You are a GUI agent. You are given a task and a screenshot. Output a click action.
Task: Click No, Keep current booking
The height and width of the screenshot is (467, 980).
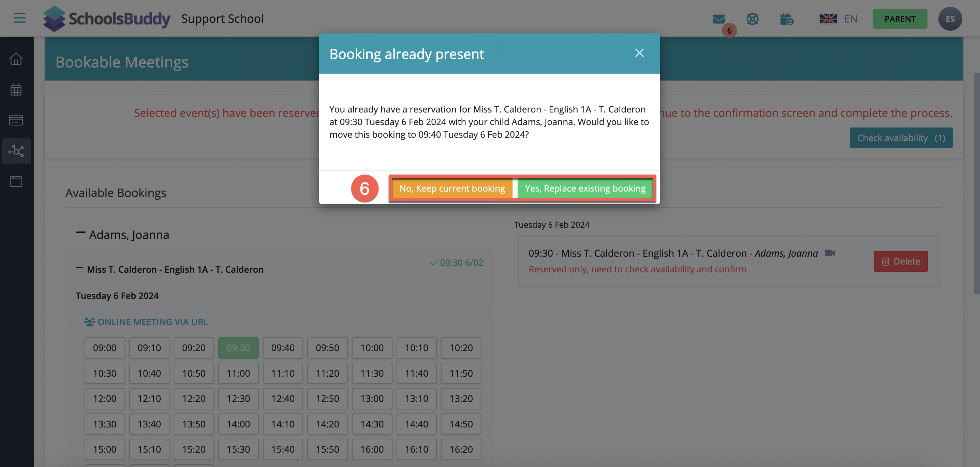[x=451, y=188]
